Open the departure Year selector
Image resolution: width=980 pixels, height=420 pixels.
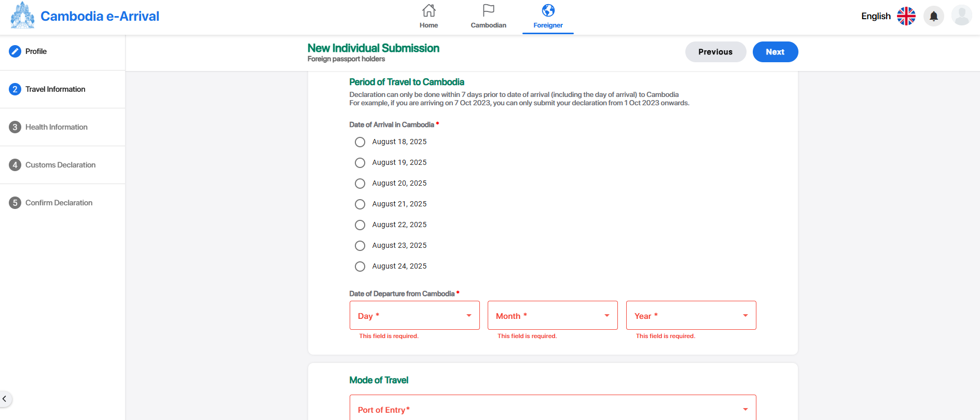coord(691,315)
